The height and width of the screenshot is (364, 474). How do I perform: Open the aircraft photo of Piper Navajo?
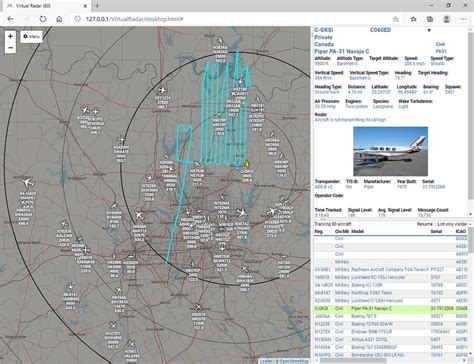(x=390, y=151)
